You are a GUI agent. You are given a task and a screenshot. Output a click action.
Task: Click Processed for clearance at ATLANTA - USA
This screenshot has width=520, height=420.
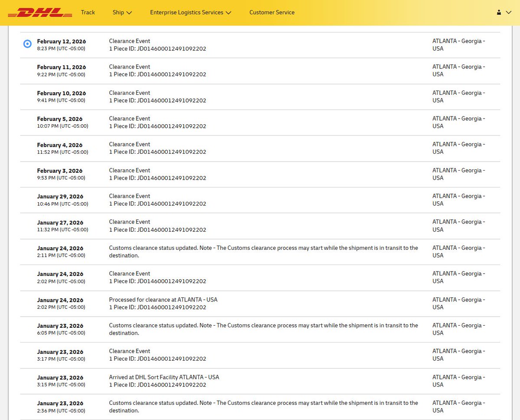pos(163,300)
